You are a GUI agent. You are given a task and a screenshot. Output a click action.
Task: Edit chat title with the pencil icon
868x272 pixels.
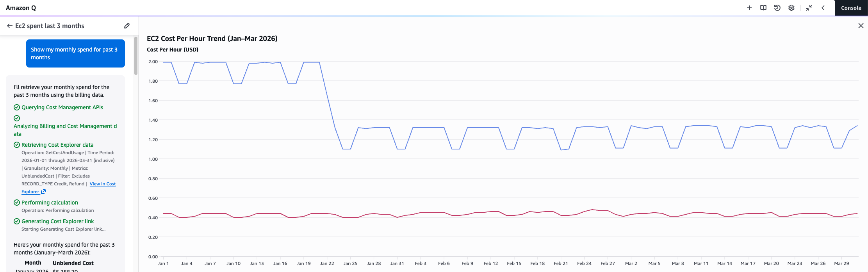tap(127, 26)
